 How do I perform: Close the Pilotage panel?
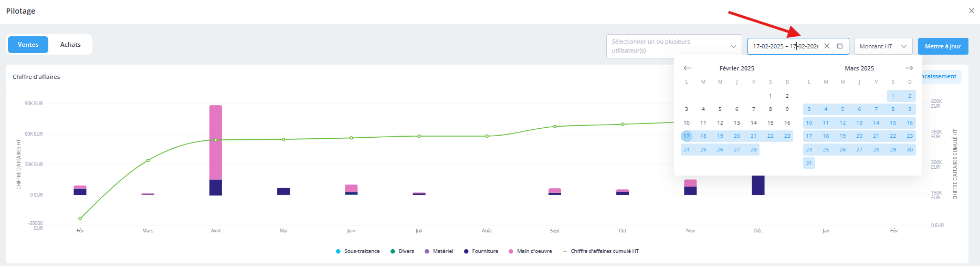coord(971,11)
